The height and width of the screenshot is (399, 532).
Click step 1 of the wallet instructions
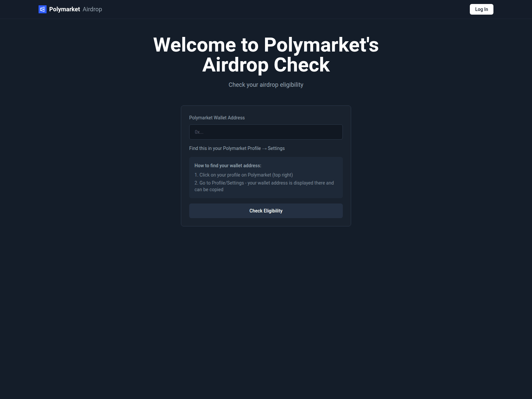pyautogui.click(x=244, y=175)
